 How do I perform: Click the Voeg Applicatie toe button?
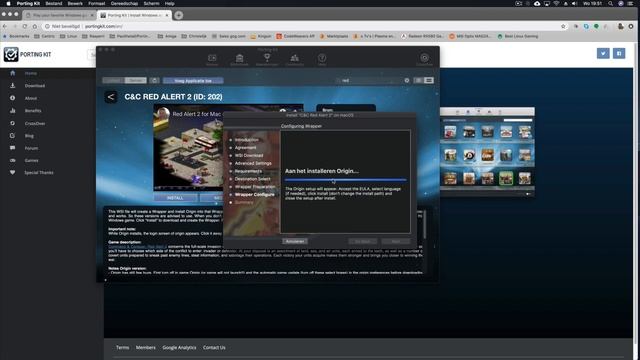coord(193,80)
